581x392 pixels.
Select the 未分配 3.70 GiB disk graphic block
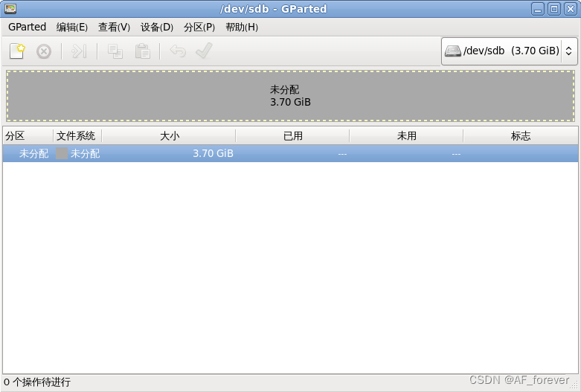click(x=290, y=96)
